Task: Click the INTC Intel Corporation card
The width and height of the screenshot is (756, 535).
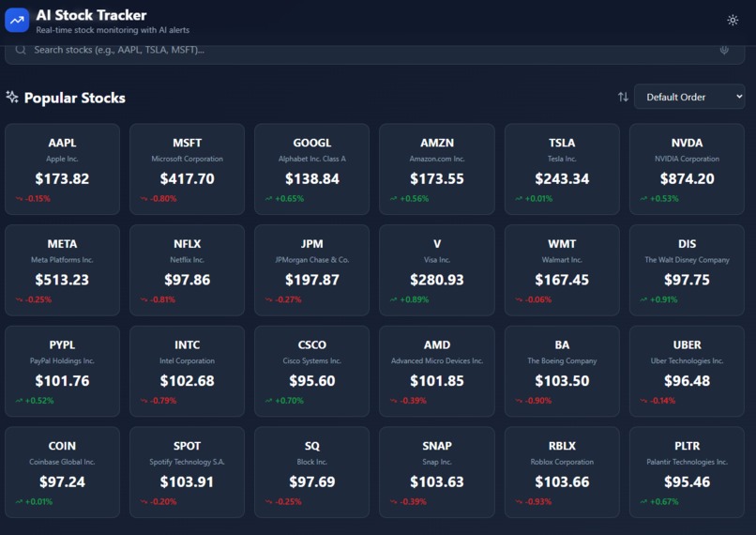Action: (x=187, y=371)
